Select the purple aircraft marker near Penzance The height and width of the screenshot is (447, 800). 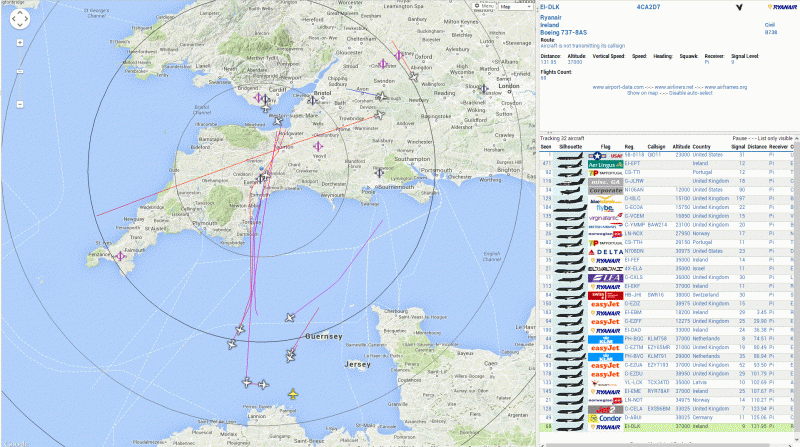tap(120, 256)
